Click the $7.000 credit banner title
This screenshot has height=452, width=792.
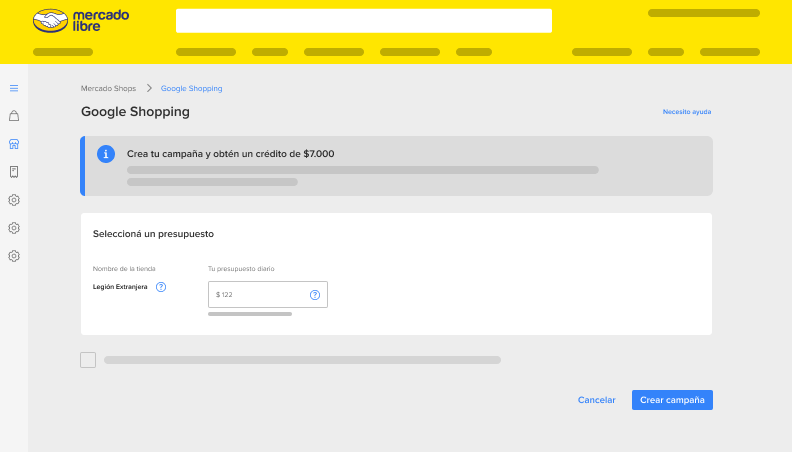(x=230, y=154)
